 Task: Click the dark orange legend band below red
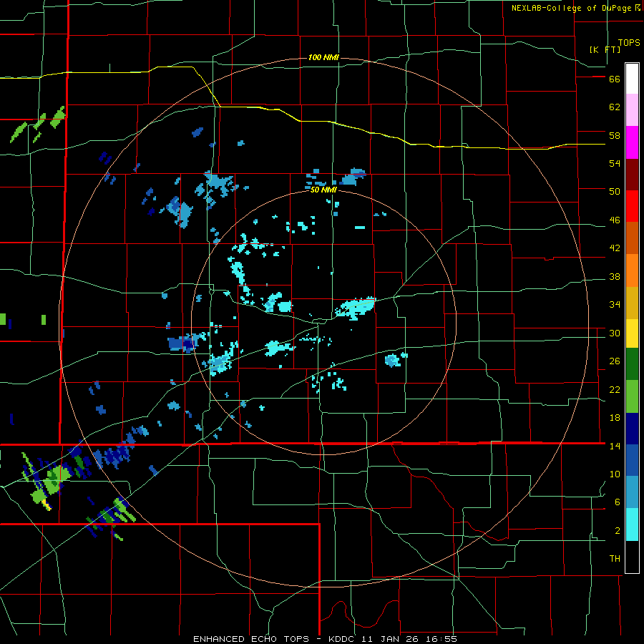coord(632,238)
